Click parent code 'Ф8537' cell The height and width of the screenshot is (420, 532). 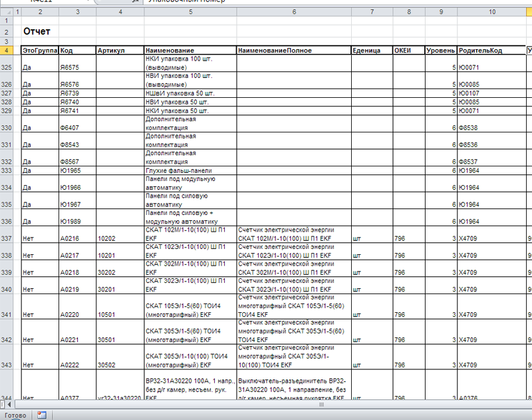coord(492,158)
